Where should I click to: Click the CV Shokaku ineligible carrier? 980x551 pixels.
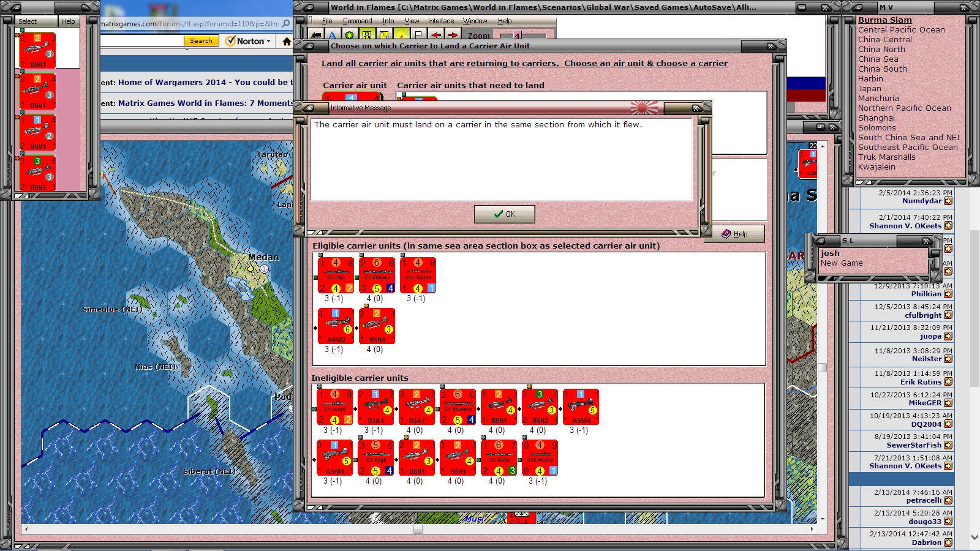(458, 407)
